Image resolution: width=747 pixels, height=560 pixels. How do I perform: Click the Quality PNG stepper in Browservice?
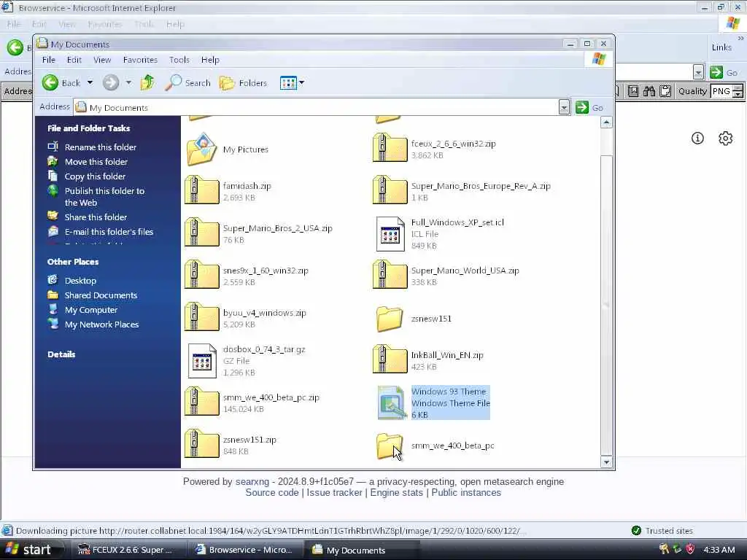[738, 91]
